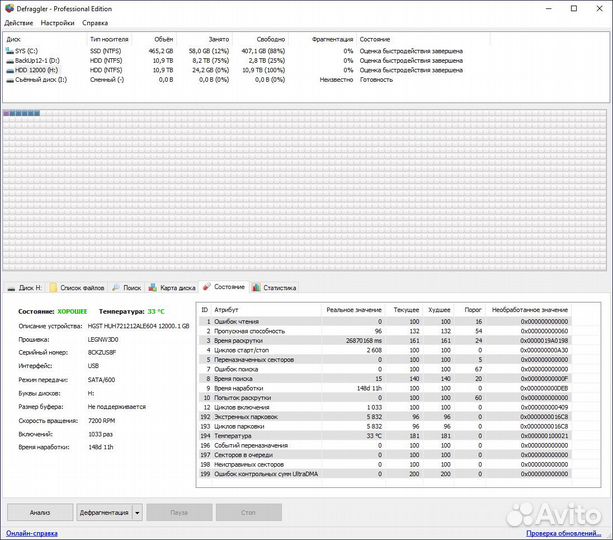
Task: Select the Время наработки attribute row
Action: [385, 389]
